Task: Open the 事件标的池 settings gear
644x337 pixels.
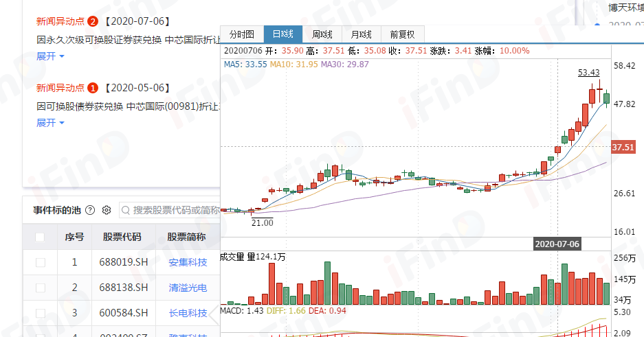Action: tap(107, 210)
